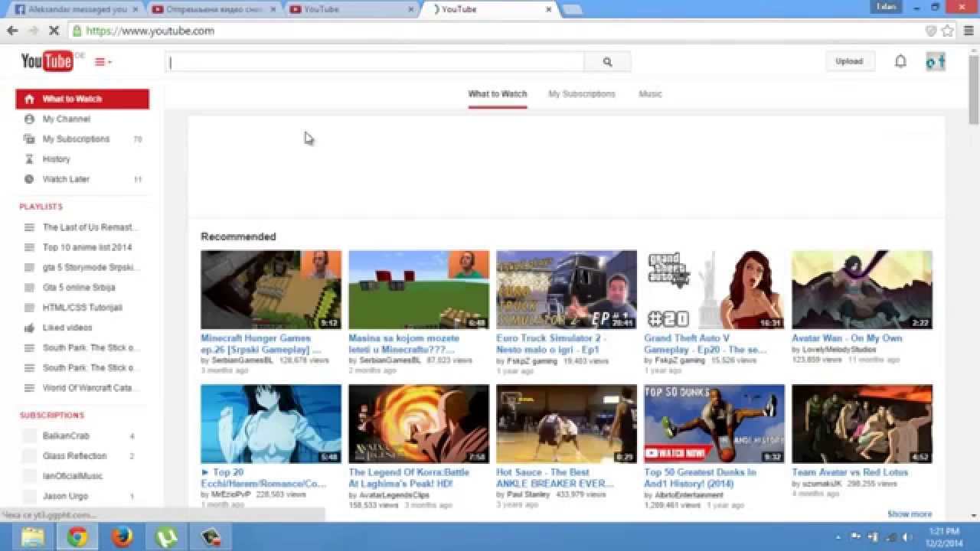This screenshot has width=980, height=551.
Task: Open The Legend Of Korra video thumbnail
Action: pos(419,424)
